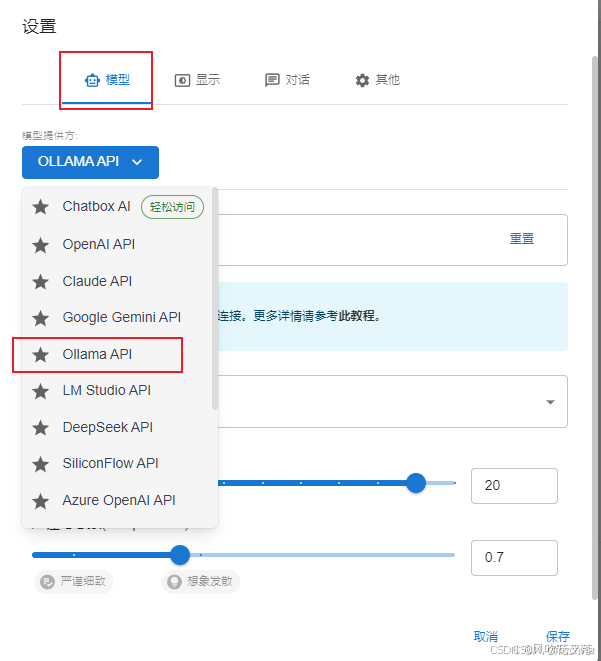The image size is (601, 661).
Task: Click the 轻松访问 badge
Action: (x=172, y=207)
